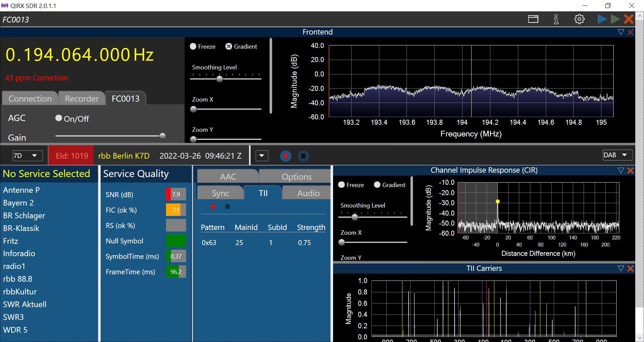Open the DAB mode dropdown
The width and height of the screenshot is (644, 342).
coord(617,155)
